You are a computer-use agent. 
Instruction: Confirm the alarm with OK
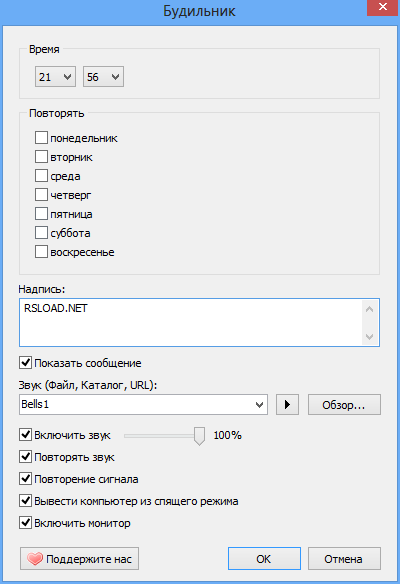pos(264,558)
